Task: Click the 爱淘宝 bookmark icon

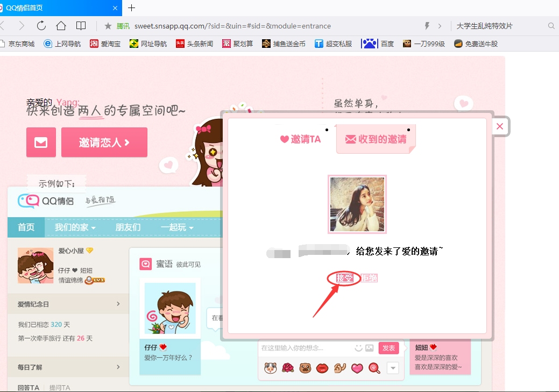Action: pyautogui.click(x=95, y=43)
